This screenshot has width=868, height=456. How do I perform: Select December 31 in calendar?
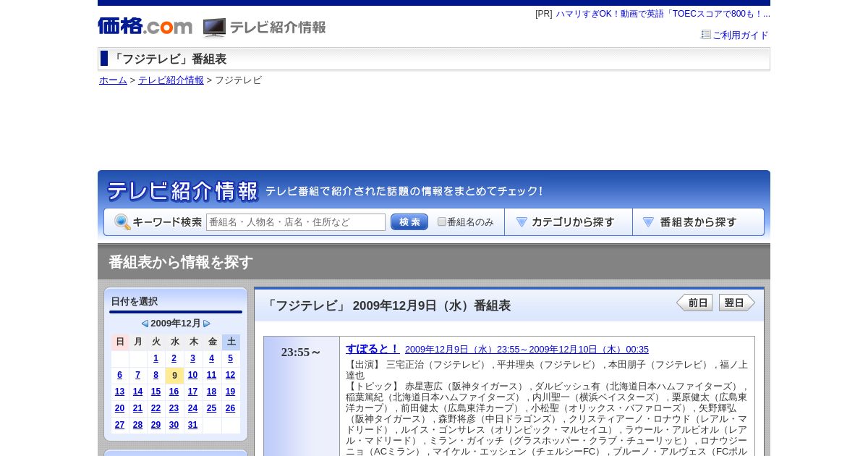click(192, 425)
